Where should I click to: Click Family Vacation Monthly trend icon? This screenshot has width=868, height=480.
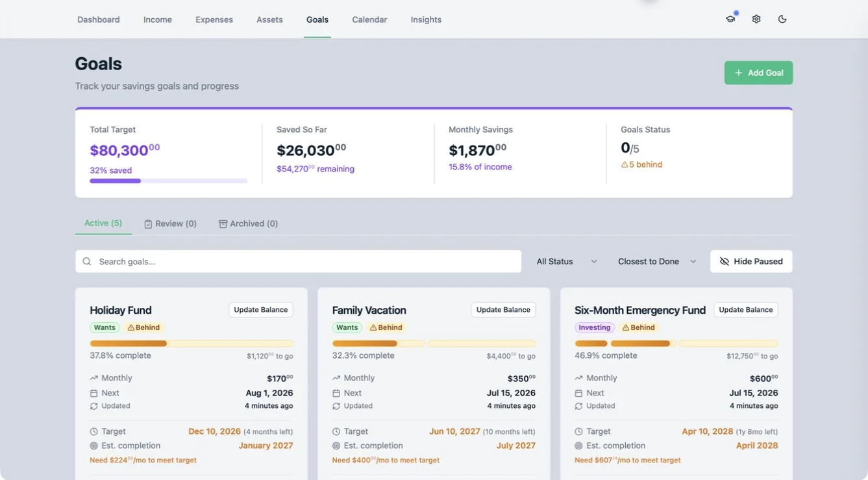336,378
